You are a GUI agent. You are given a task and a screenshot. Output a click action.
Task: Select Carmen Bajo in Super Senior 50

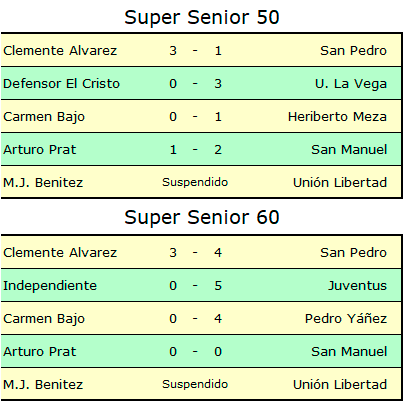click(44, 117)
